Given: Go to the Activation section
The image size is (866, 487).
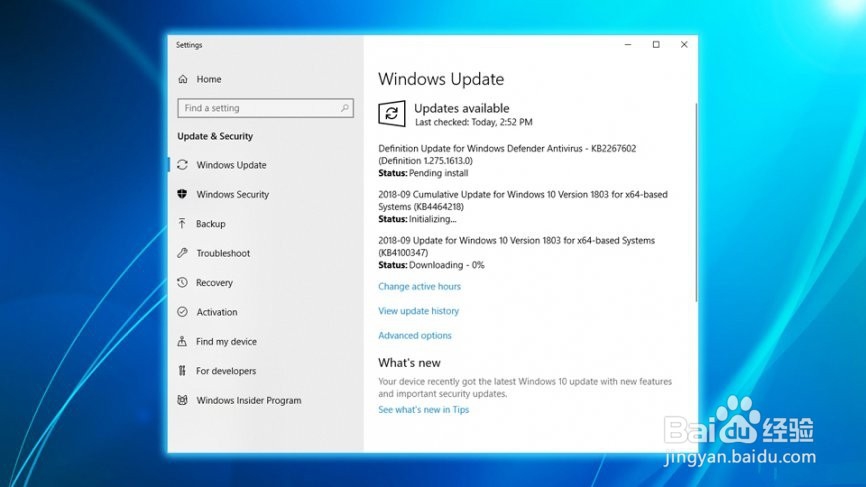Looking at the screenshot, I should (216, 312).
